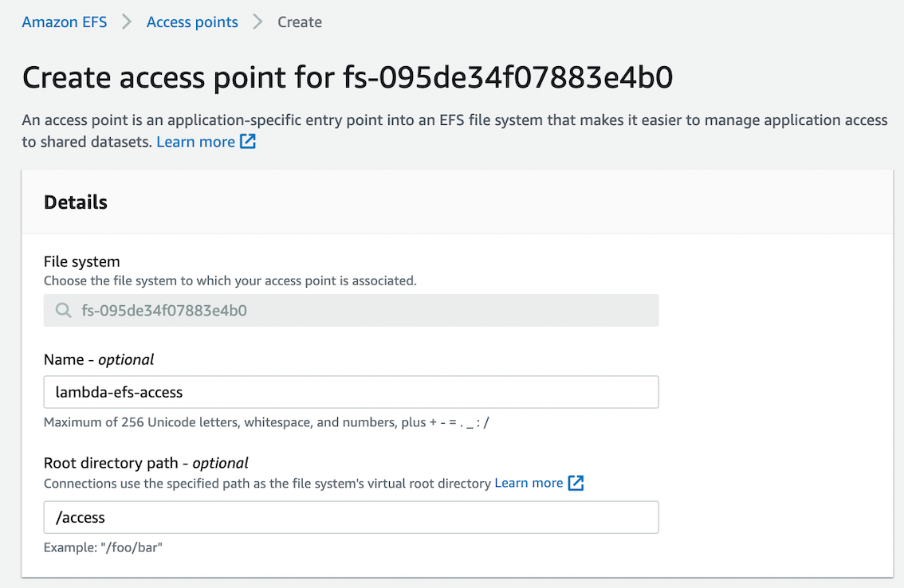
Task: Open Learn more about root directory paths
Action: click(x=529, y=483)
